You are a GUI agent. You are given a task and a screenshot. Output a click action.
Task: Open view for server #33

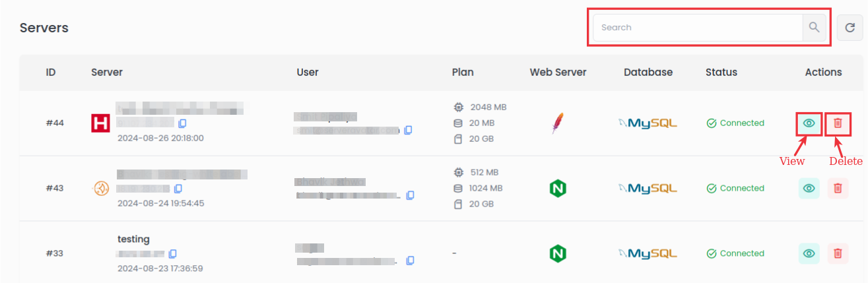coord(809,253)
